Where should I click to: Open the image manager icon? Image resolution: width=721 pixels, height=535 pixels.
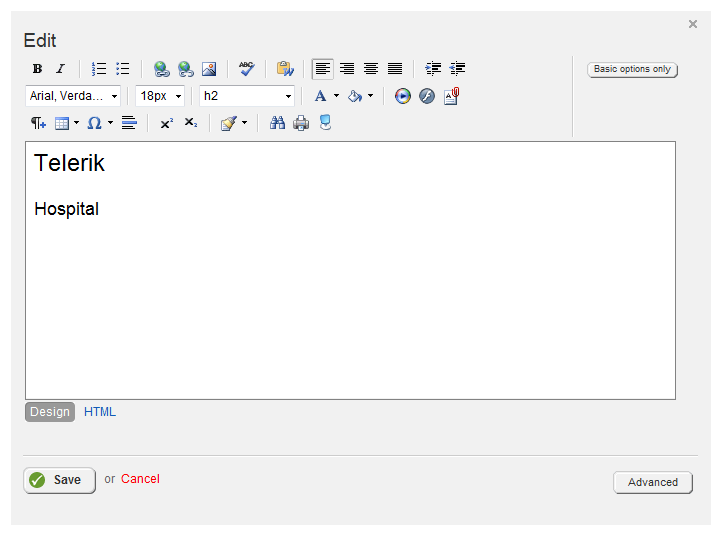click(x=209, y=69)
